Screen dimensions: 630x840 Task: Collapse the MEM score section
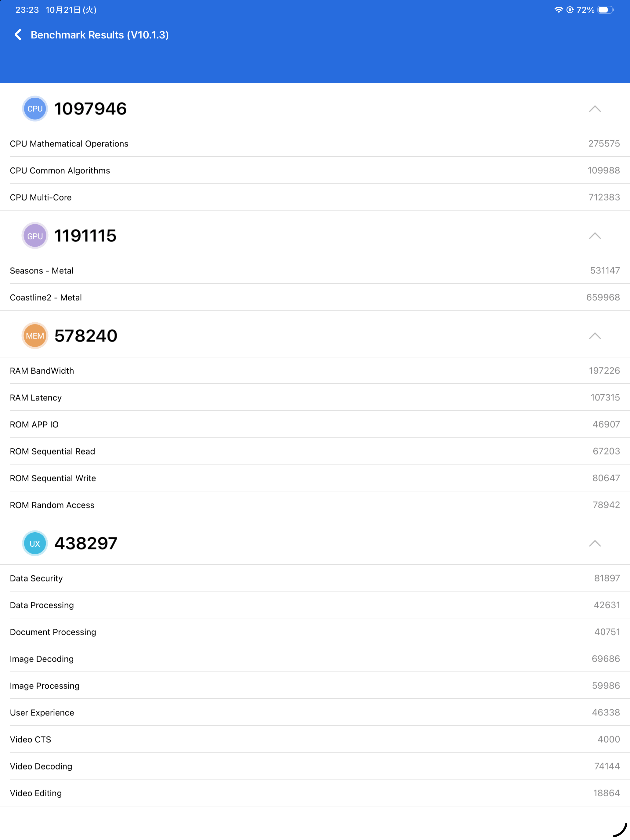click(x=595, y=336)
